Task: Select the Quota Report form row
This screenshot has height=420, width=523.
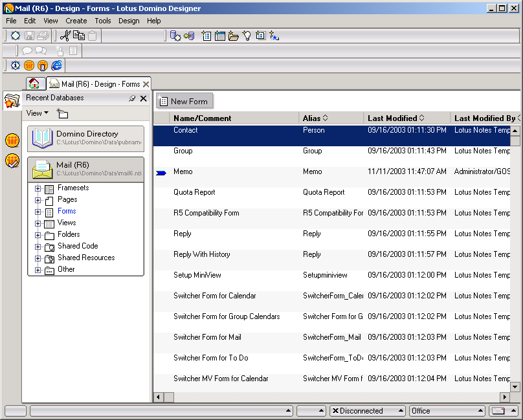Action: (x=194, y=192)
